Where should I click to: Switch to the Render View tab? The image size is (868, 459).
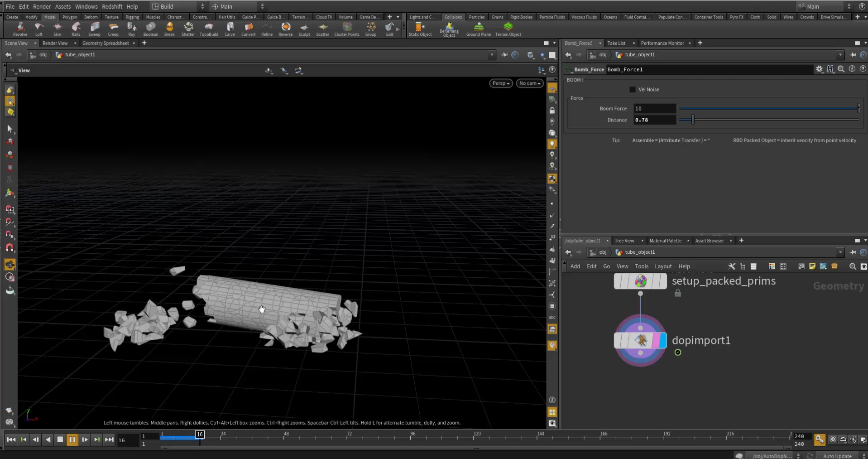[x=55, y=43]
